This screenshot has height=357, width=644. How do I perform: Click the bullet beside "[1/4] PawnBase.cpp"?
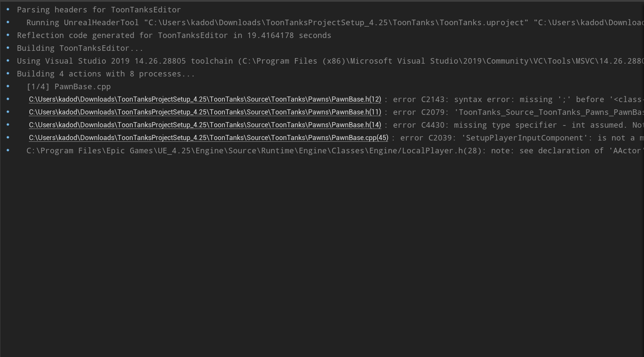coord(8,86)
